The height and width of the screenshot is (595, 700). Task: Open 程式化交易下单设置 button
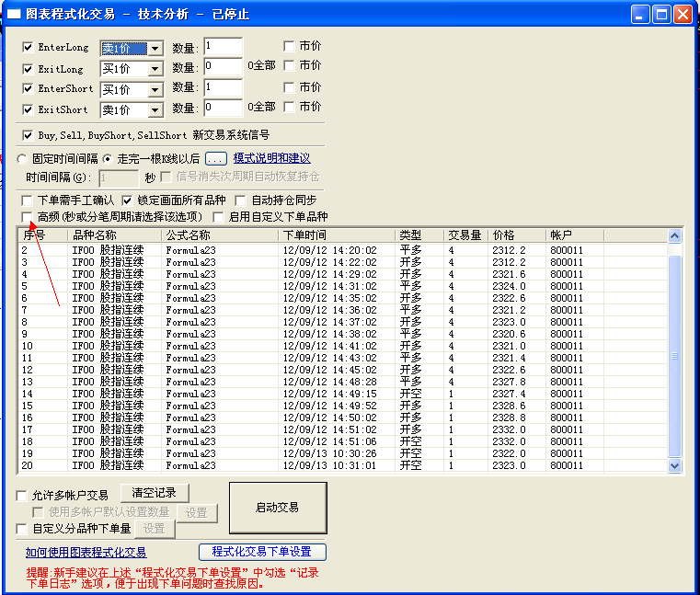click(x=262, y=552)
